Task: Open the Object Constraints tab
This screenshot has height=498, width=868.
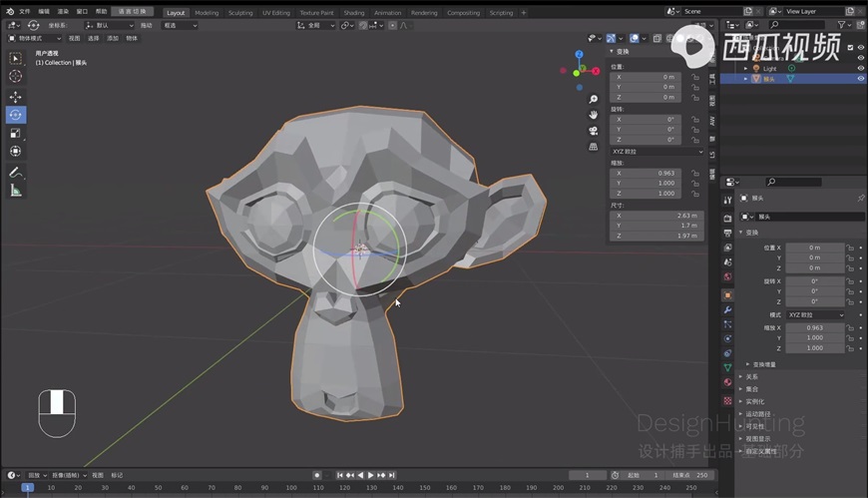Action: 727,353
